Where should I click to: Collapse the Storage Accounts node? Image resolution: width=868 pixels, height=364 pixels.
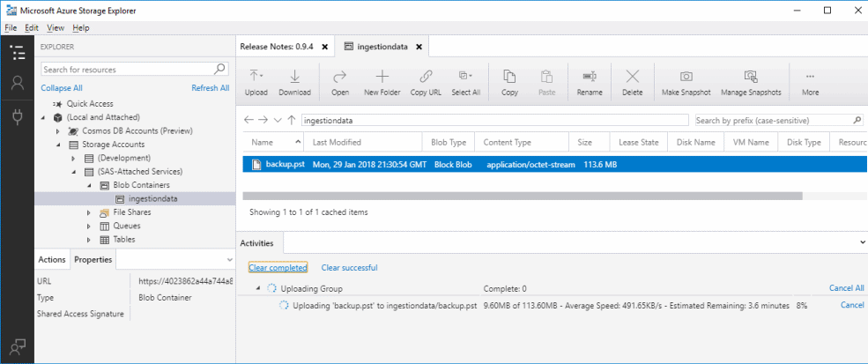click(58, 145)
